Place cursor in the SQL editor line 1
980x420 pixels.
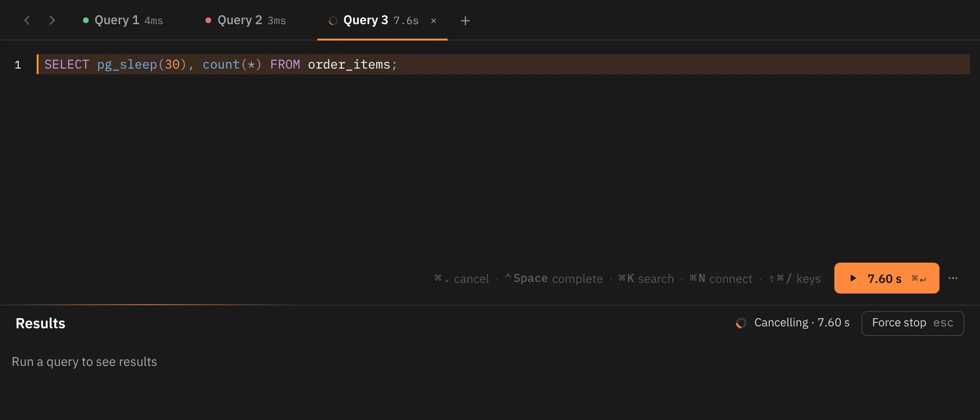504,64
